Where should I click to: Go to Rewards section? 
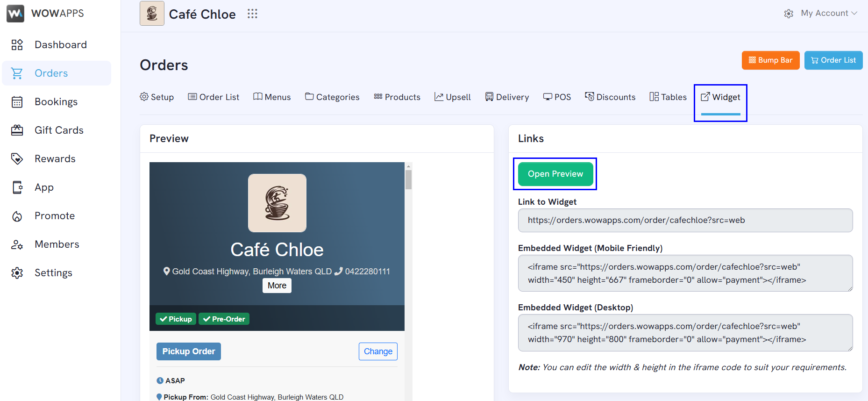tap(55, 159)
